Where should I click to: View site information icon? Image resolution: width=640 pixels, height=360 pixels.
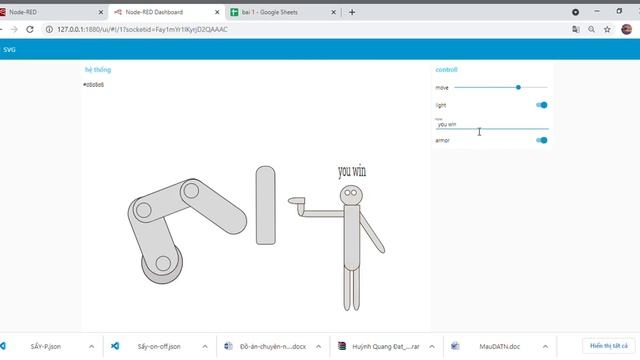point(49,29)
